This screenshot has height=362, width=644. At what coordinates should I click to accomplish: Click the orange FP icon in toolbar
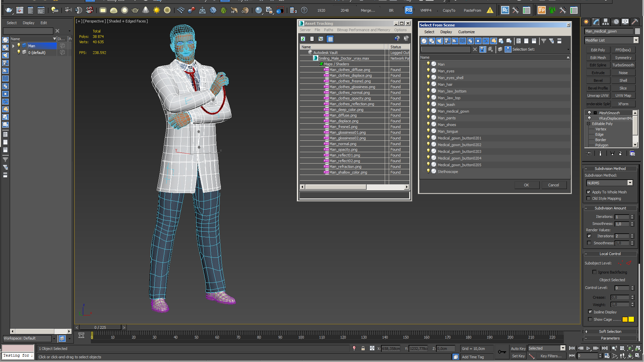541,10
